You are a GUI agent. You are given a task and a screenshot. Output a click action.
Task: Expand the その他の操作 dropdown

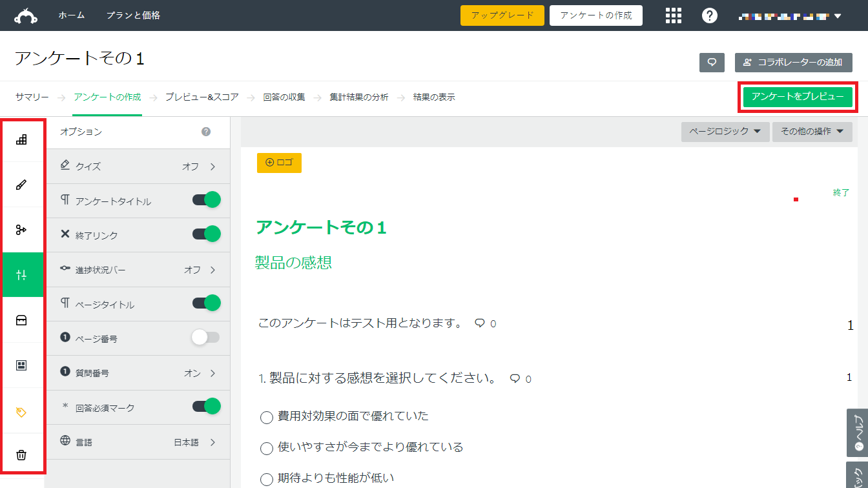(x=812, y=132)
